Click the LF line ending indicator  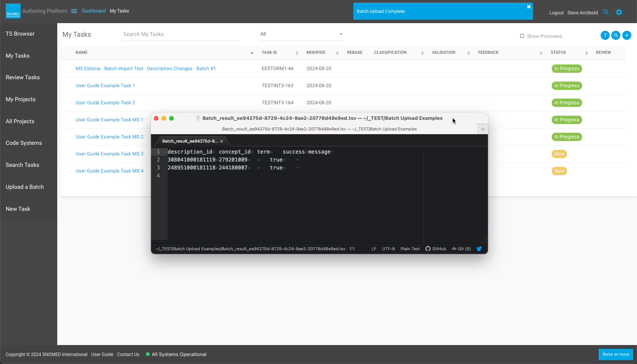point(374,249)
